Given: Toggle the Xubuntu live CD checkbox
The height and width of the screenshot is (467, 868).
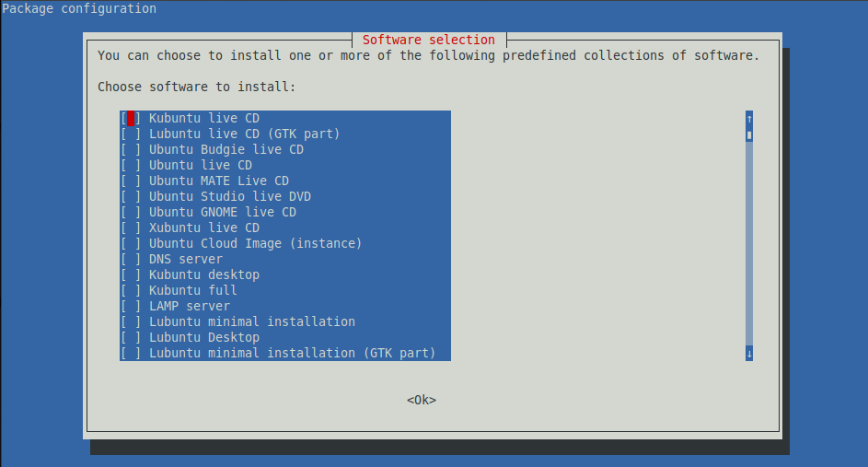Looking at the screenshot, I should pyautogui.click(x=131, y=228).
